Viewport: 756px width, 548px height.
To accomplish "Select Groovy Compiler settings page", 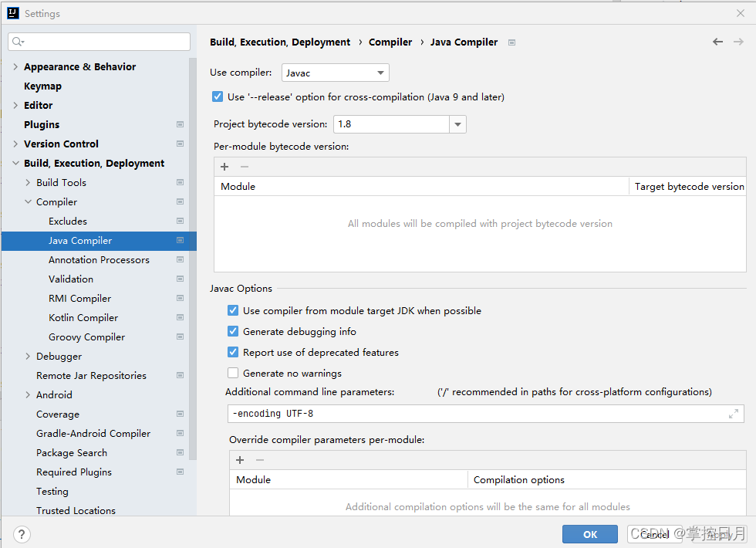I will [86, 337].
